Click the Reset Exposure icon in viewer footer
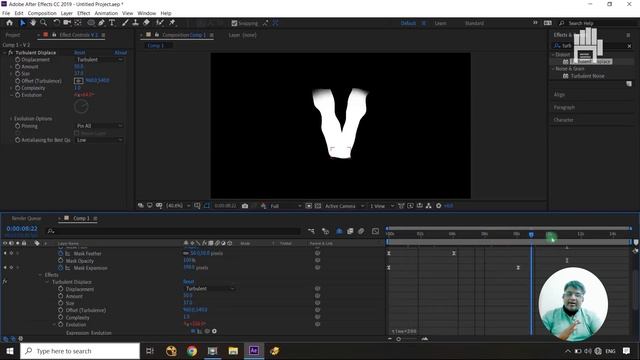The height and width of the screenshot is (360, 640). click(438, 206)
